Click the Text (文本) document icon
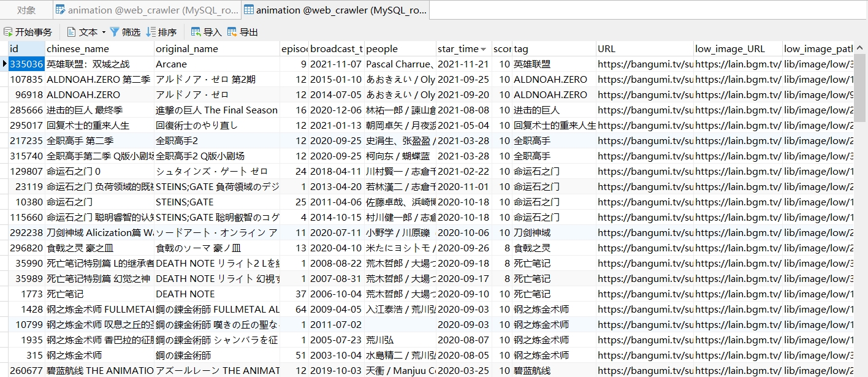This screenshot has width=868, height=377. click(72, 32)
